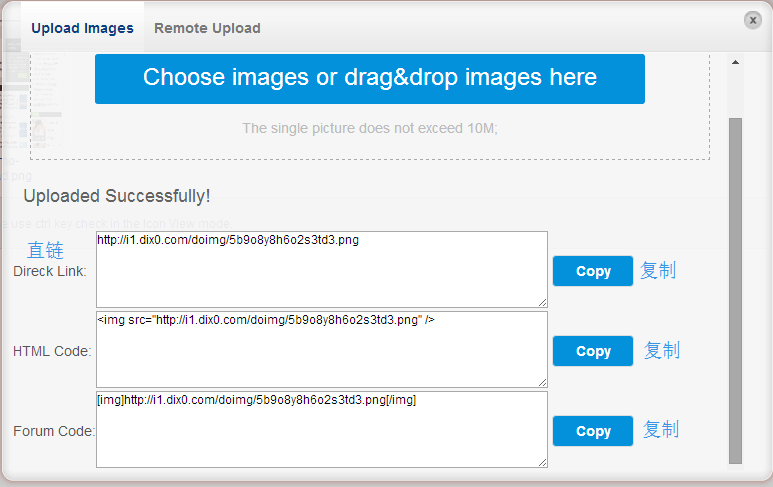The height and width of the screenshot is (487, 773).
Task: Copy the Direct Link URL
Action: tap(593, 271)
